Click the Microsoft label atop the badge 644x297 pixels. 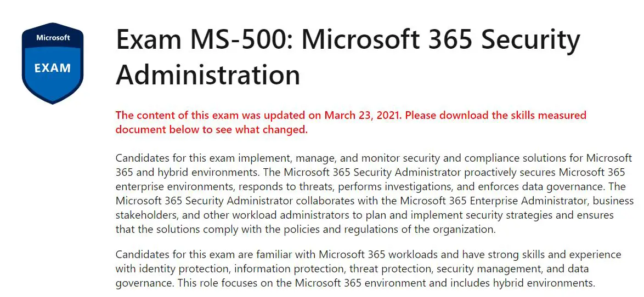pos(53,38)
